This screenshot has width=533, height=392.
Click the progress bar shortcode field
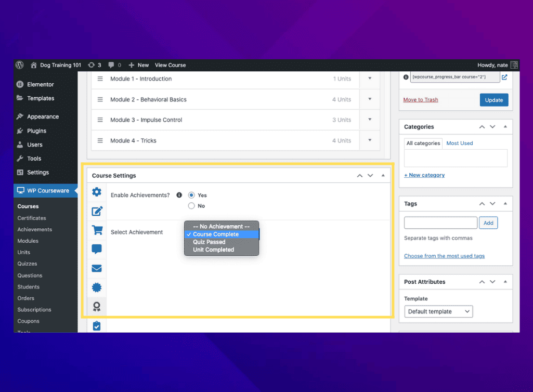(455, 77)
